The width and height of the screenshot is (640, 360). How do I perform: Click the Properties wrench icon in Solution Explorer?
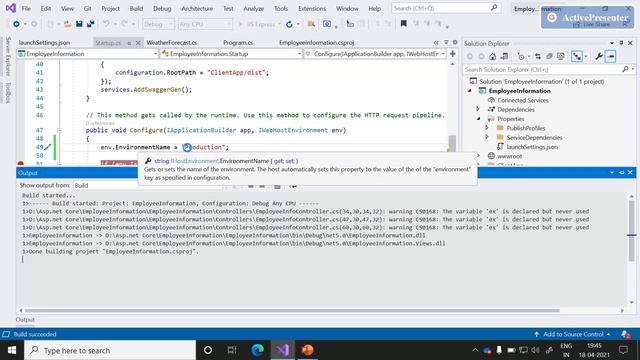[599, 56]
